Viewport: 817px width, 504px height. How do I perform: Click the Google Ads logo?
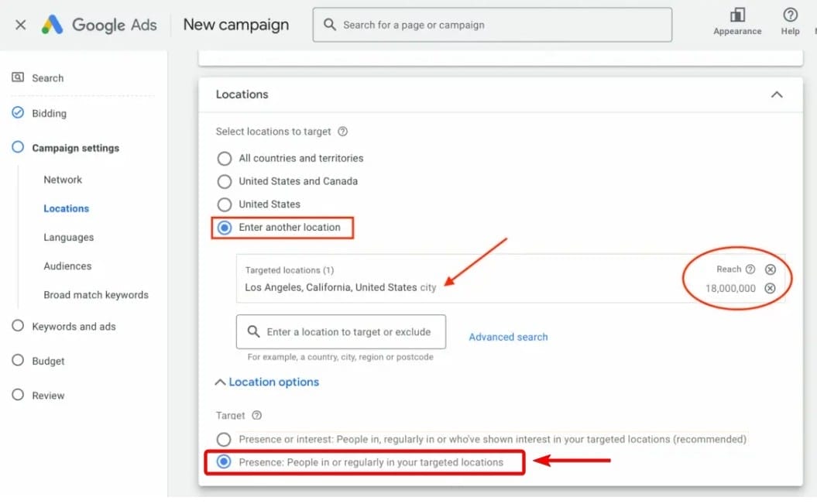pos(100,24)
